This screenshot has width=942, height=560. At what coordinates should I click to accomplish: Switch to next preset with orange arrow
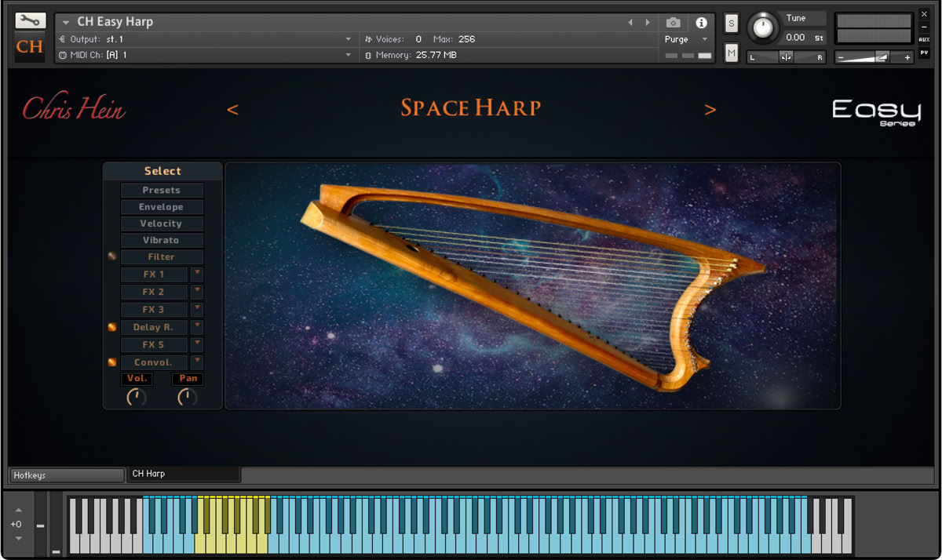click(710, 111)
